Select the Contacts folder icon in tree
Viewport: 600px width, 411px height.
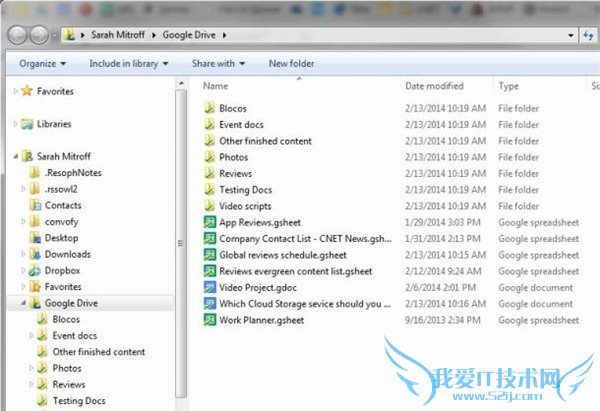click(35, 205)
